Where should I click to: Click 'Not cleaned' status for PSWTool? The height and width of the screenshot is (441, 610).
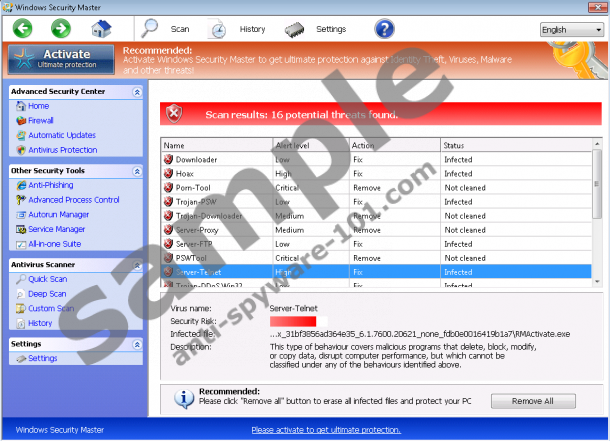click(465, 258)
